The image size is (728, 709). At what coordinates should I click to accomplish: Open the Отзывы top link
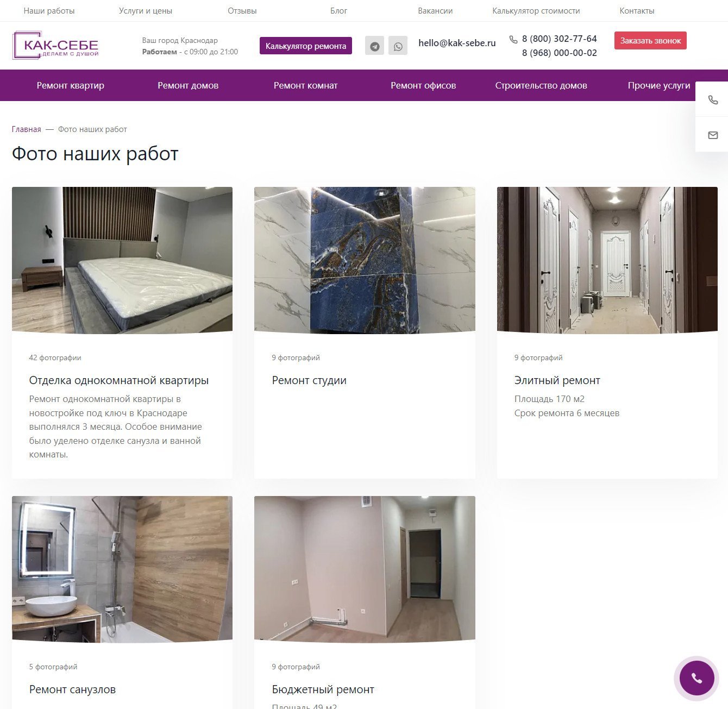(242, 11)
